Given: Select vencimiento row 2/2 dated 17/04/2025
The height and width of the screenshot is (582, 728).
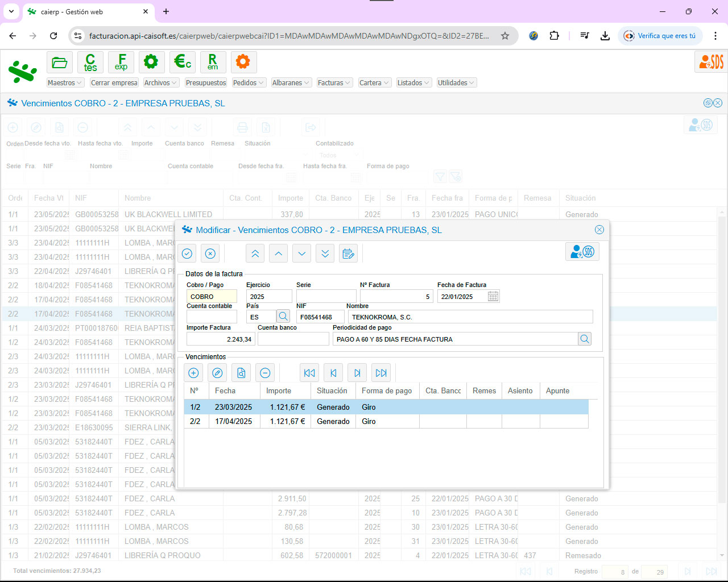Looking at the screenshot, I should tap(386, 421).
